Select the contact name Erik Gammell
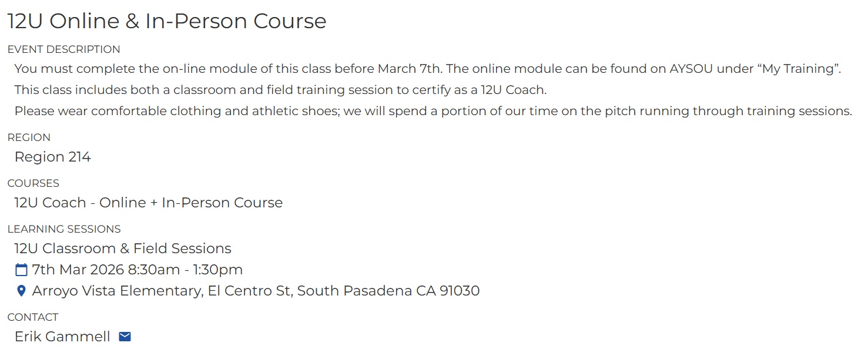Screen dimensions: 868x356 [62, 337]
